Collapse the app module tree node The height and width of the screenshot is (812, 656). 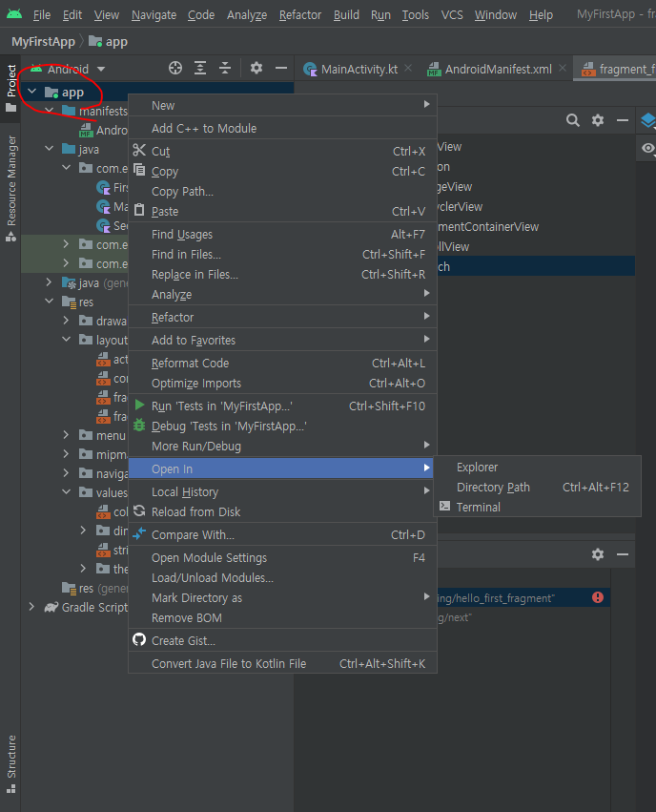(x=32, y=92)
